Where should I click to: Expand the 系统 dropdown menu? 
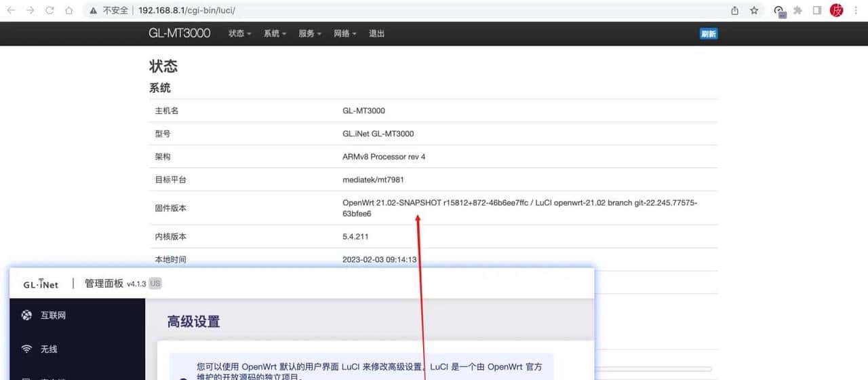275,33
